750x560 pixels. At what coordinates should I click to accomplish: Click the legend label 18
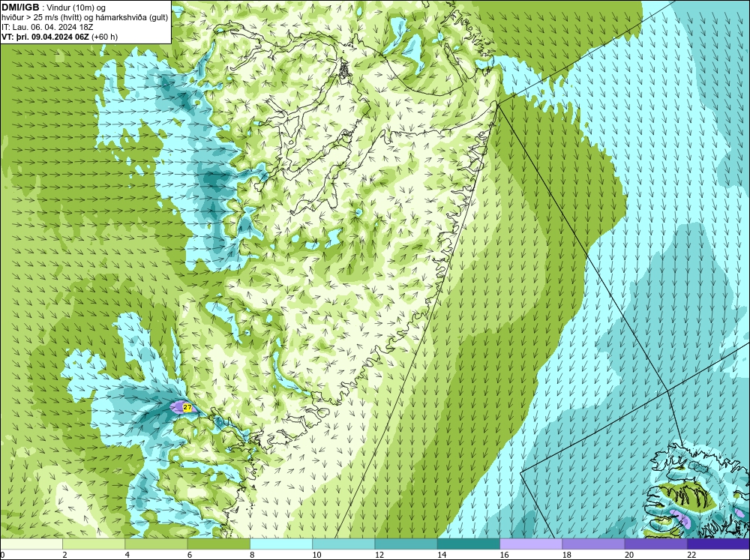(x=567, y=555)
